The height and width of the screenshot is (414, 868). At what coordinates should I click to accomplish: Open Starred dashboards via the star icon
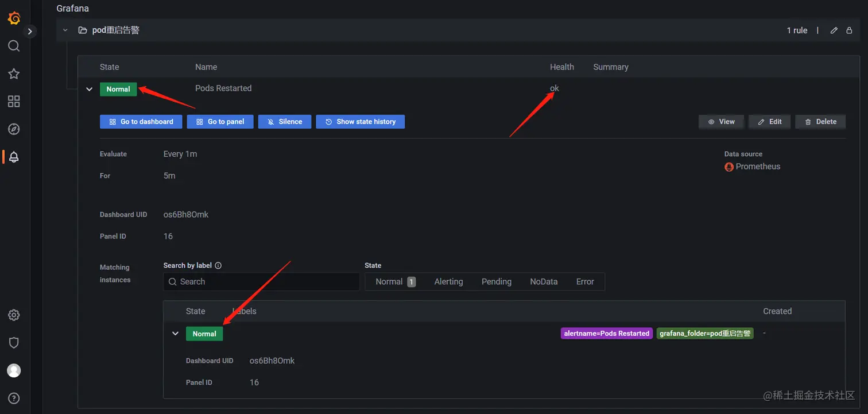14,73
